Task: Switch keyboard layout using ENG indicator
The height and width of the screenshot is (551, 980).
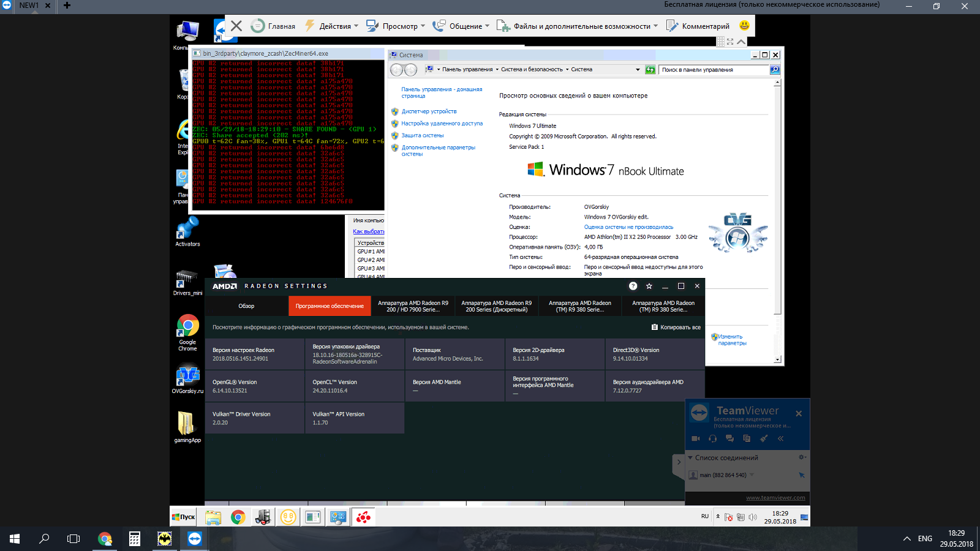Action: tap(926, 539)
